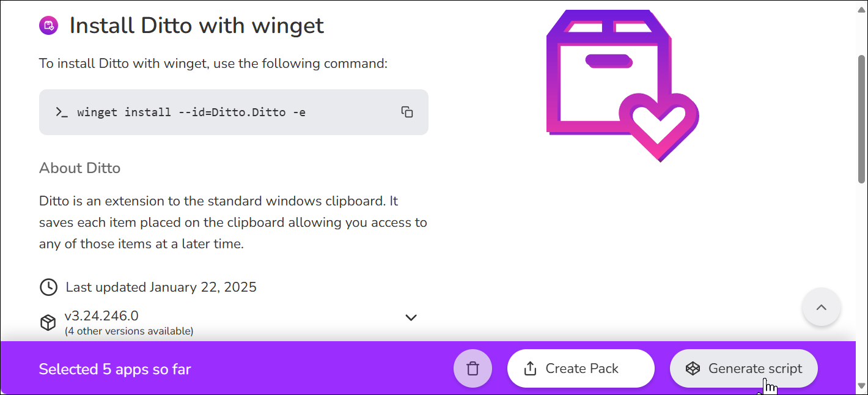Click the scroll-to-top arrow button
Screen dimensions: 868x395
coord(821,307)
